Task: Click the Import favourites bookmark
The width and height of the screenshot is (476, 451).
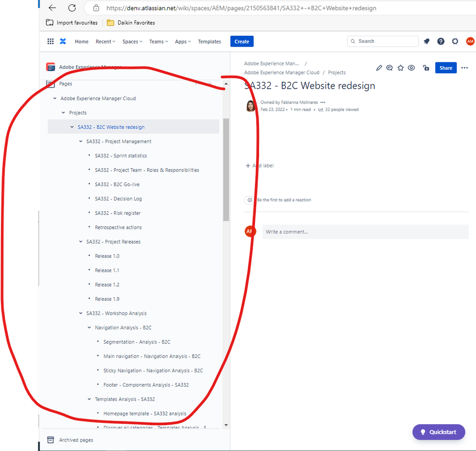Action: coord(71,22)
